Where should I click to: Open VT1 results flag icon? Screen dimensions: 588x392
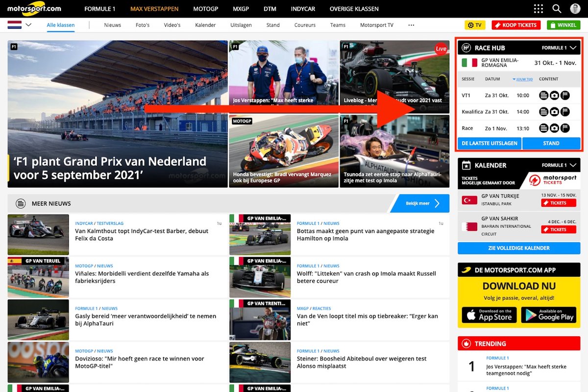pyautogui.click(x=565, y=96)
